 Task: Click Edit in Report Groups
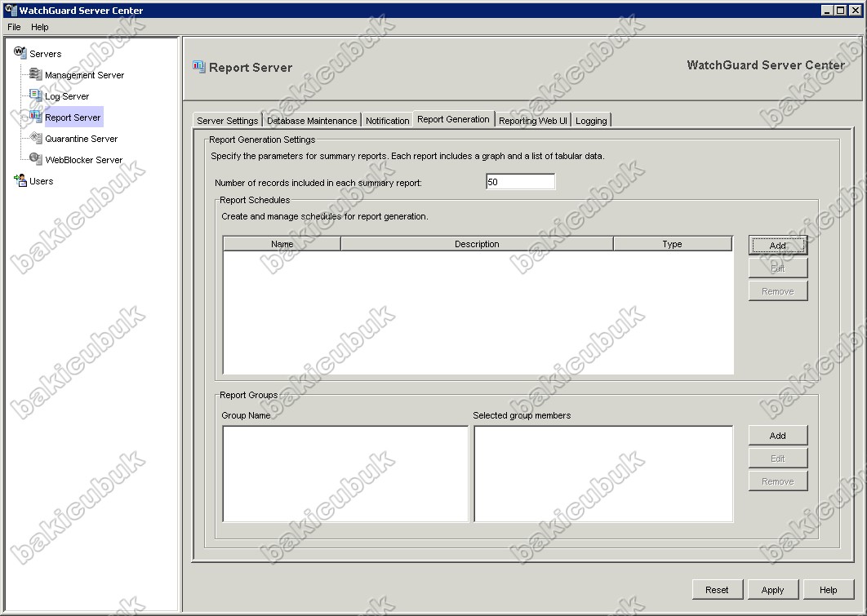tap(778, 459)
